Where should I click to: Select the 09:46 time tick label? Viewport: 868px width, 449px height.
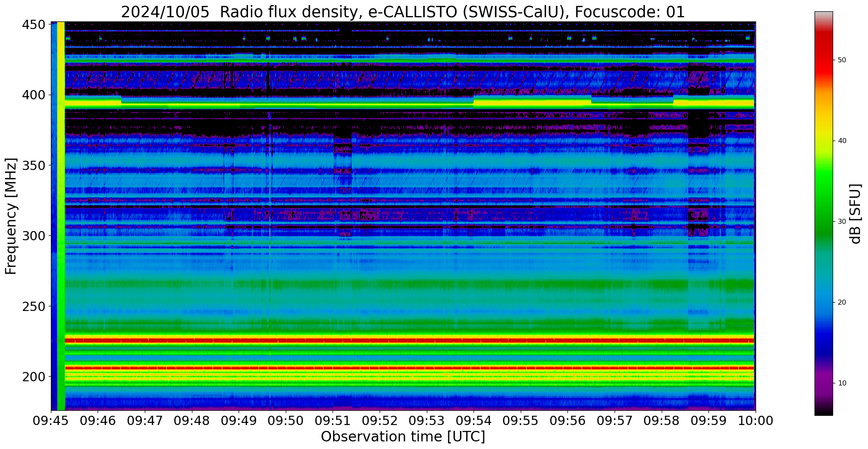98,421
